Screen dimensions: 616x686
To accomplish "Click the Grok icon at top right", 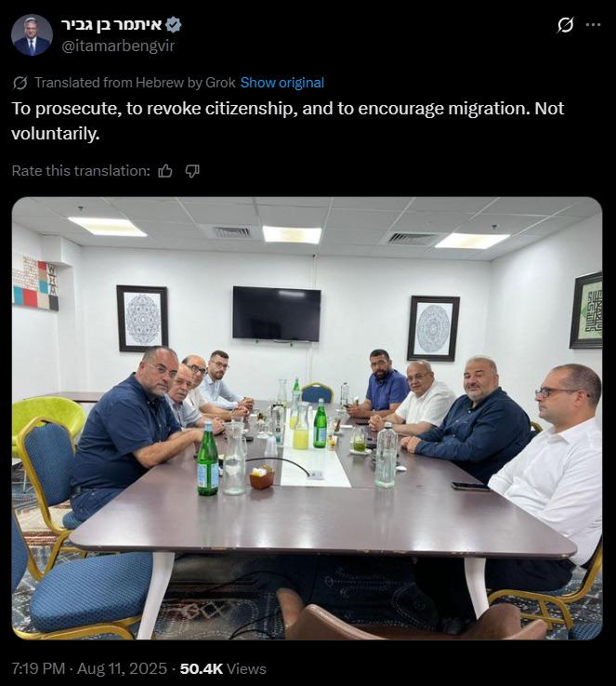I will pyautogui.click(x=565, y=25).
